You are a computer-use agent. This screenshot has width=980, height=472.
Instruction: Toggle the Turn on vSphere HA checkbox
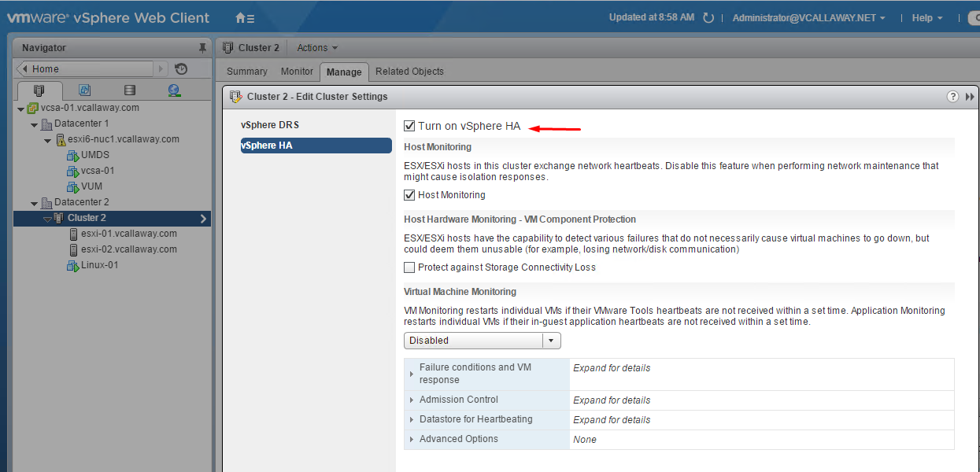[409, 126]
